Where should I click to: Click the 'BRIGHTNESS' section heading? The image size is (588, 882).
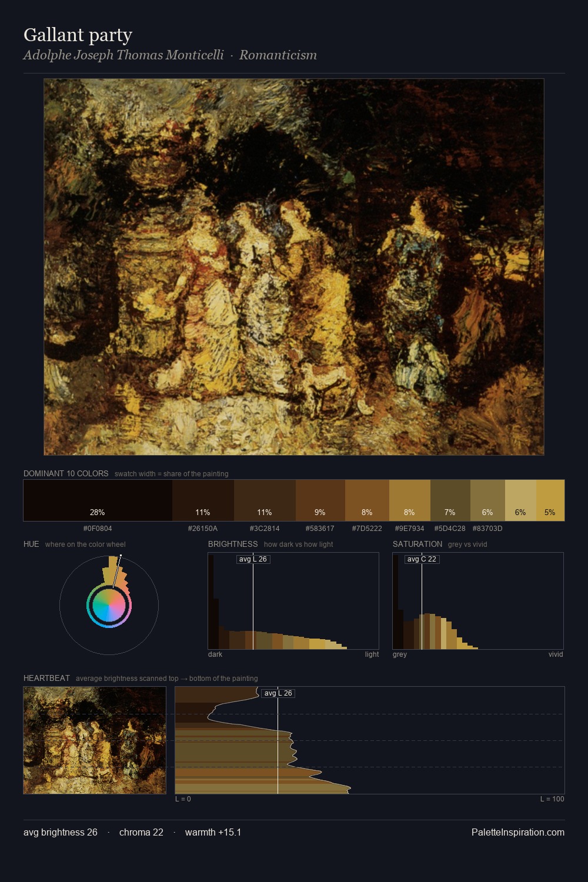233,544
